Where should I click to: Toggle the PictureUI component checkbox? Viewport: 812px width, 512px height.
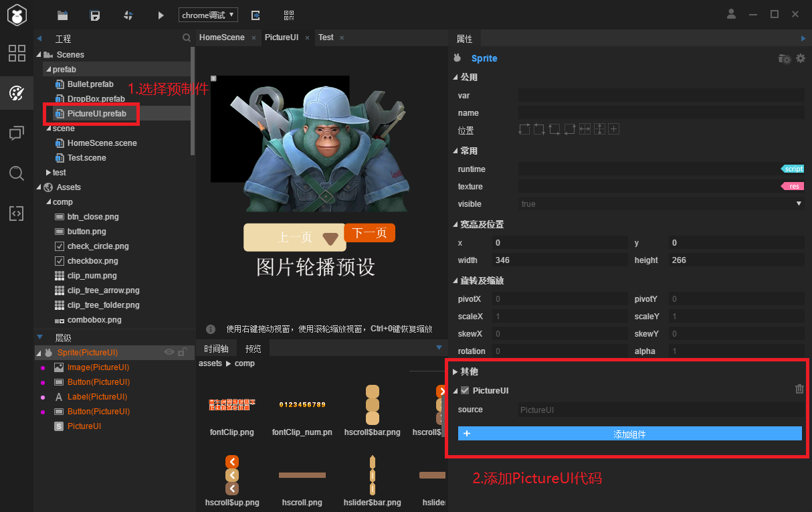coord(465,390)
